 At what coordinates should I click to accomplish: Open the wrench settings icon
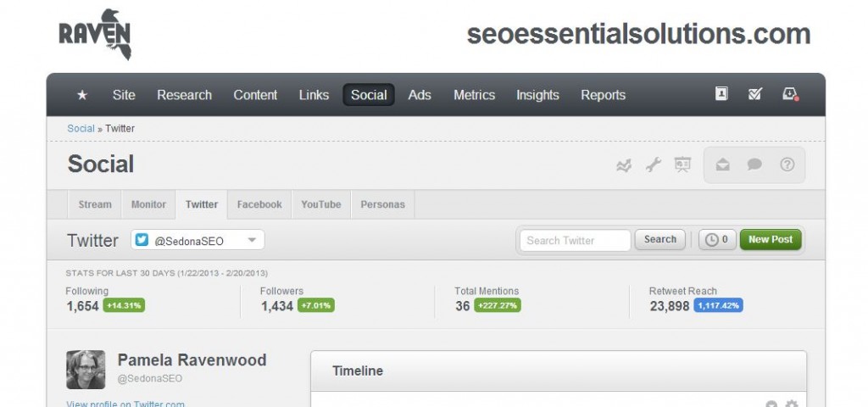pos(653,165)
